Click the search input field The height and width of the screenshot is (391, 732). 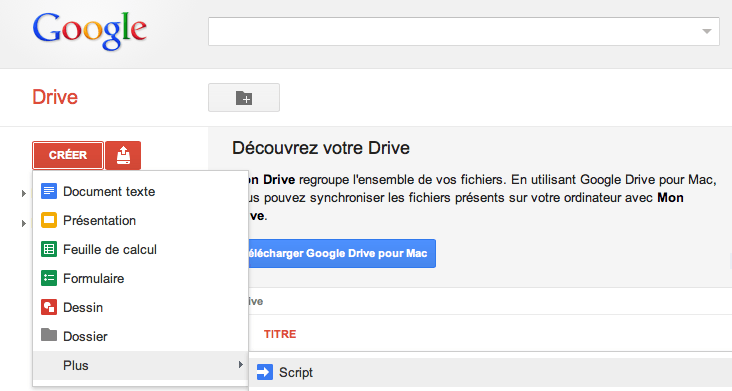pos(464,31)
